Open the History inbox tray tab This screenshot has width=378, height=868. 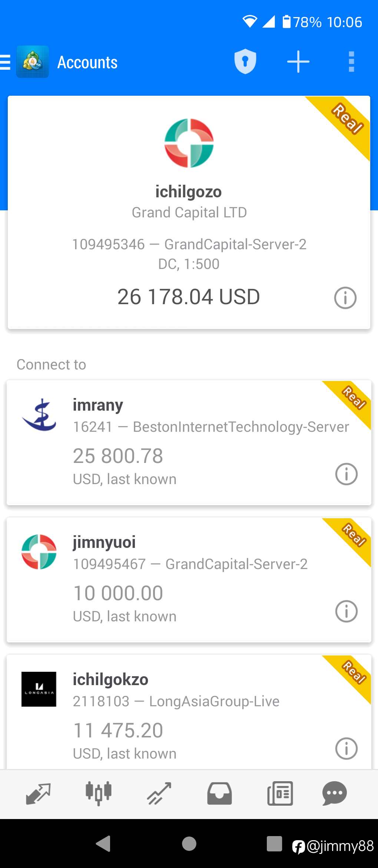(x=220, y=794)
